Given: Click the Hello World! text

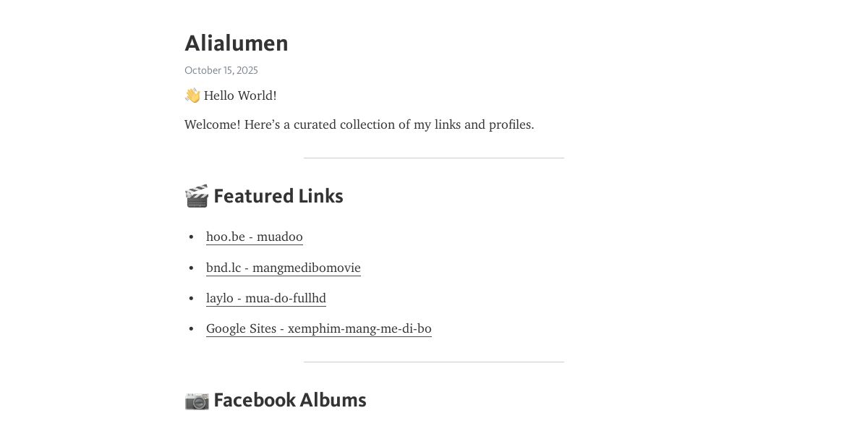Looking at the screenshot, I should (240, 95).
